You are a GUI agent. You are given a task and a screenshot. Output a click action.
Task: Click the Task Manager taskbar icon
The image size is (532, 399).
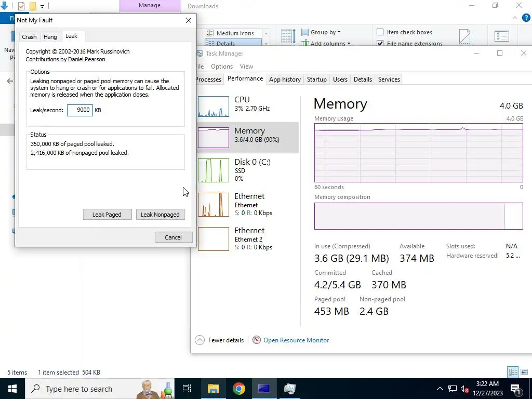coord(289,389)
